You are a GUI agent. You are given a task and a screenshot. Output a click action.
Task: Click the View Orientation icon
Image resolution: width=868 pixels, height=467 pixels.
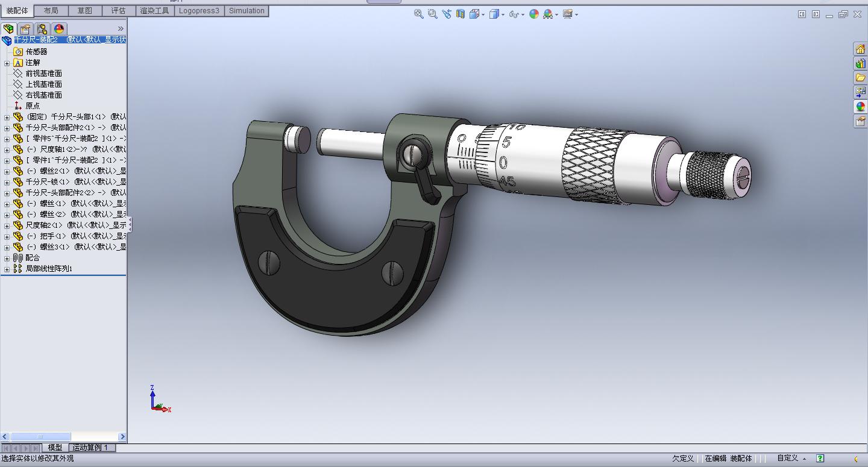click(x=474, y=14)
